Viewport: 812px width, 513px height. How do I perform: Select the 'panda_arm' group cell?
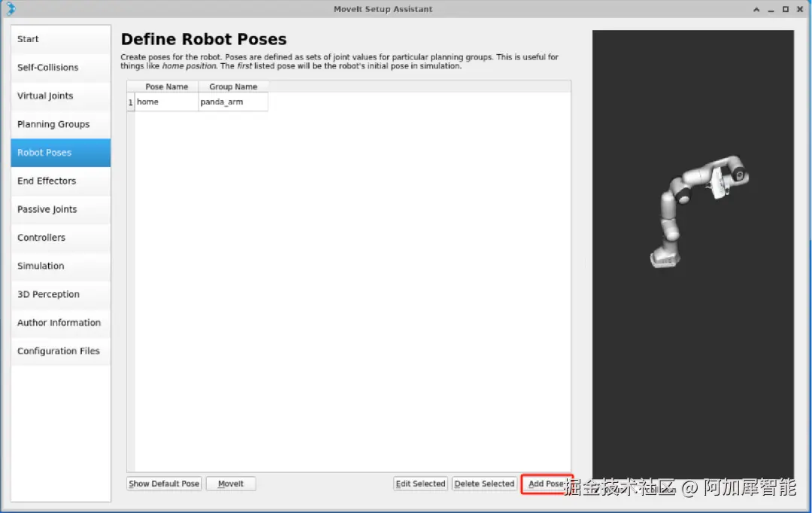(233, 102)
